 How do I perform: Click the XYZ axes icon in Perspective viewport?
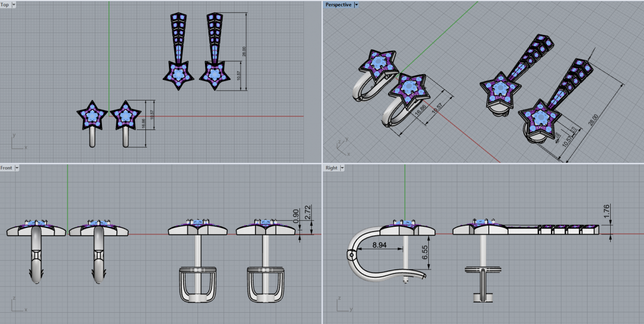tap(340, 145)
